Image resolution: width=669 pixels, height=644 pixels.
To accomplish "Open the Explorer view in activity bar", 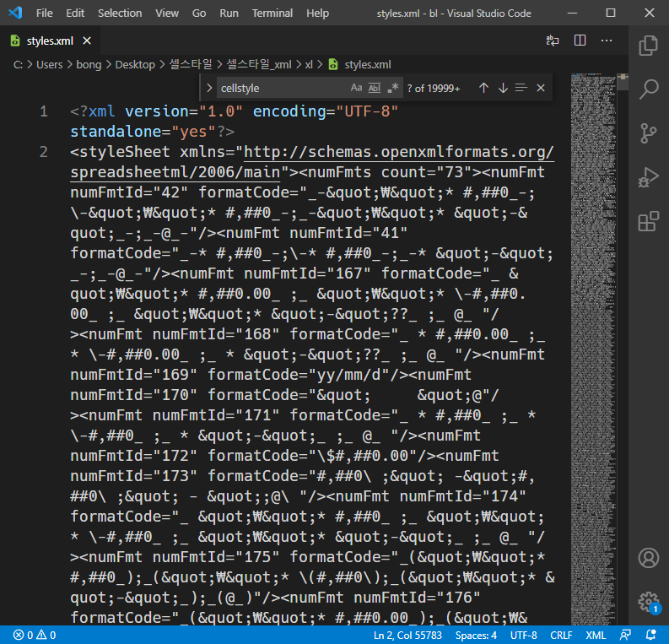I will click(648, 45).
